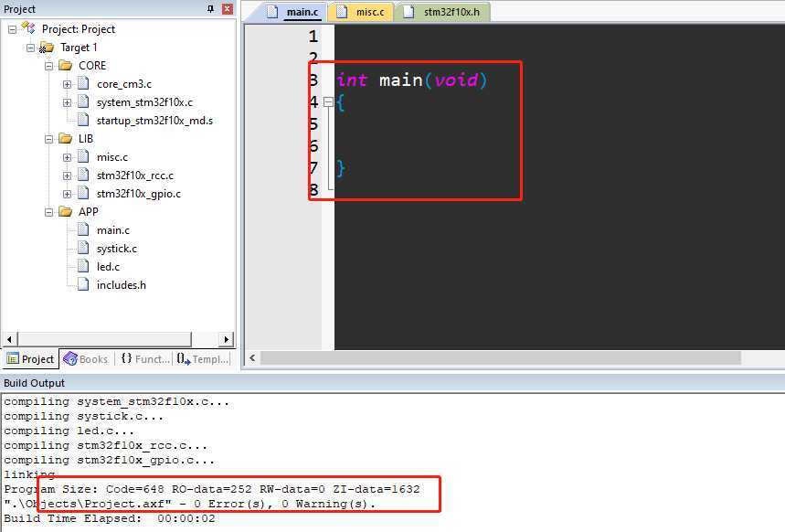The image size is (785, 532).
Task: Click "compiling led.c..." output line
Action: pos(69,431)
